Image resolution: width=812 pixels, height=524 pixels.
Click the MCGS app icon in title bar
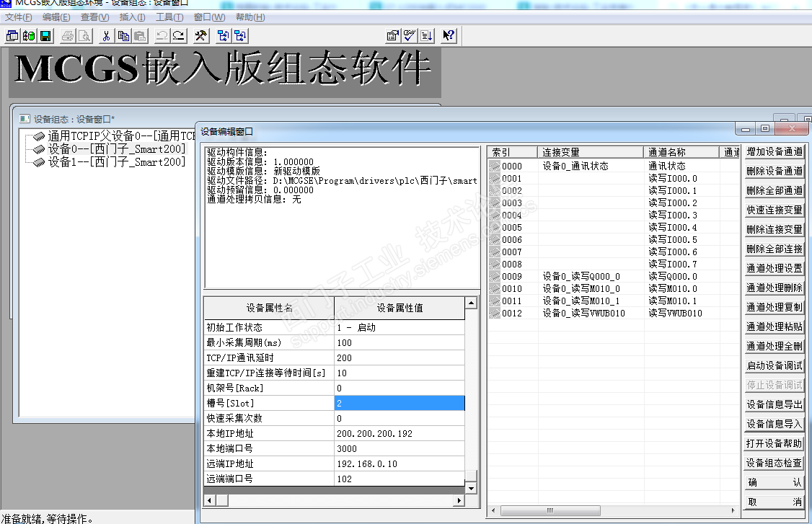6,4
